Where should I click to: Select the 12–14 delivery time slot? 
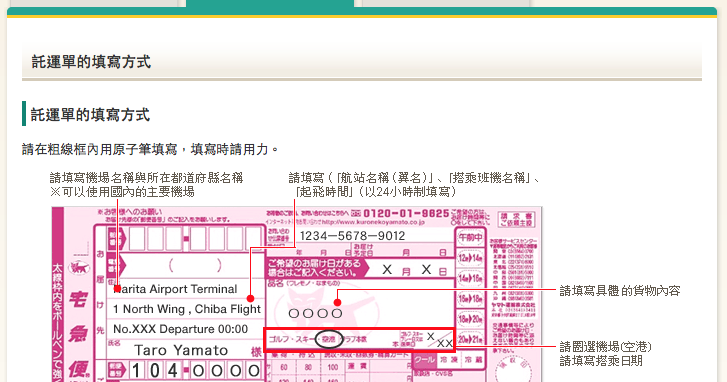point(470,258)
